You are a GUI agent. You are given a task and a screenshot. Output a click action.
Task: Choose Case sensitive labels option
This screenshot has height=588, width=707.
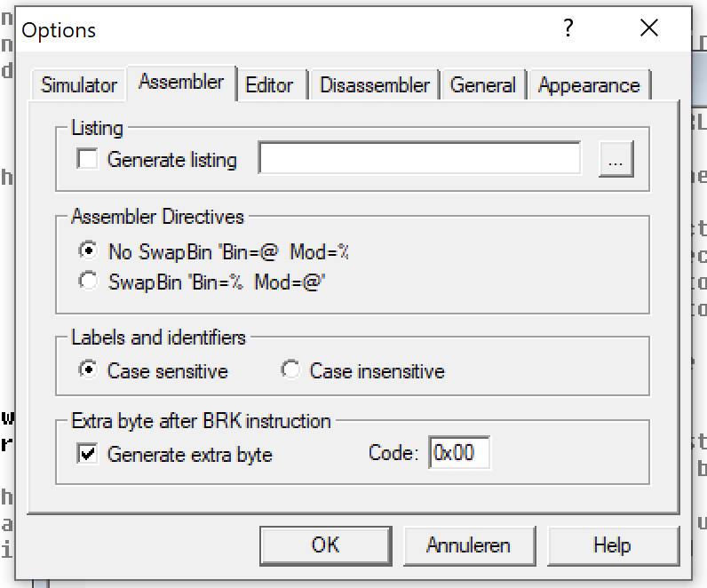(88, 370)
